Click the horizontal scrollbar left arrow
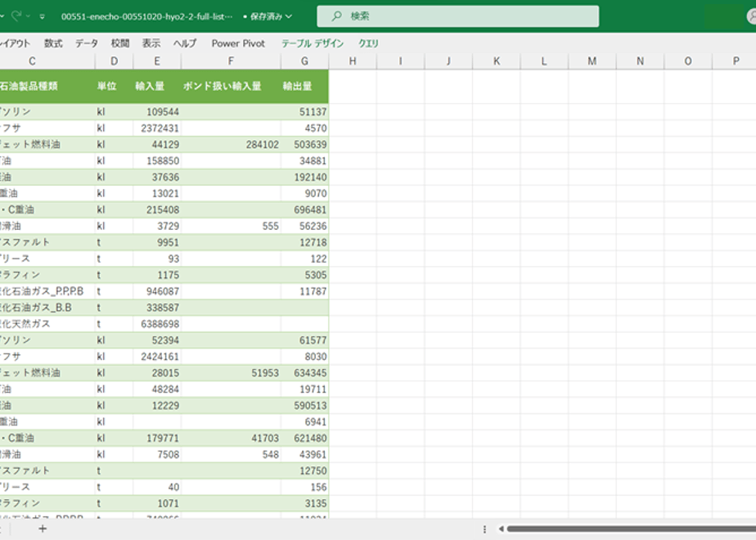The width and height of the screenshot is (756, 540). pyautogui.click(x=501, y=529)
